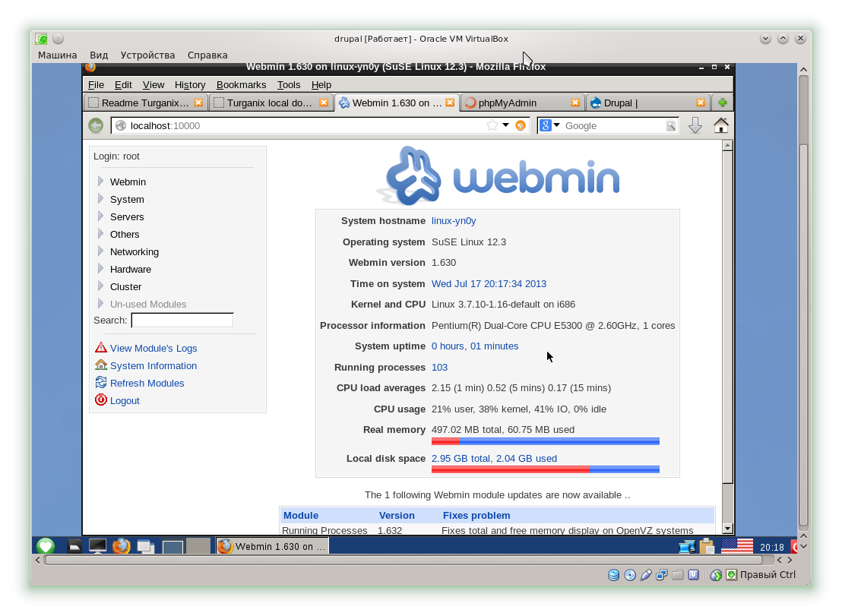Image resolution: width=842 pixels, height=616 pixels.
Task: Click the VirtualBox network status icon
Action: point(662,575)
